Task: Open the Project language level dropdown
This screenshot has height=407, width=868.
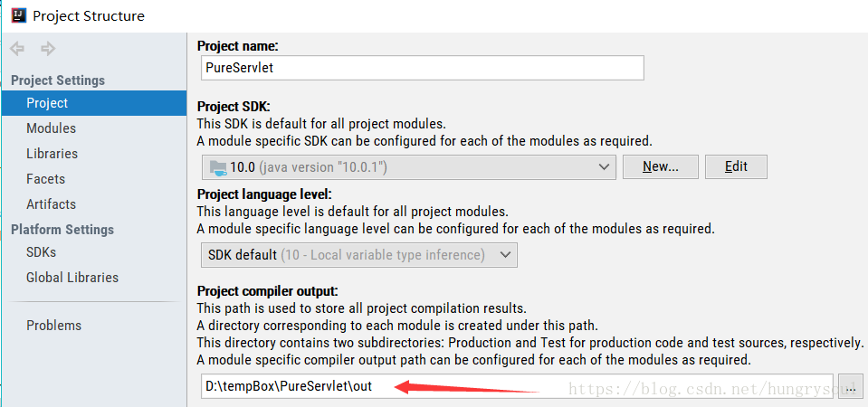Action: [x=359, y=255]
